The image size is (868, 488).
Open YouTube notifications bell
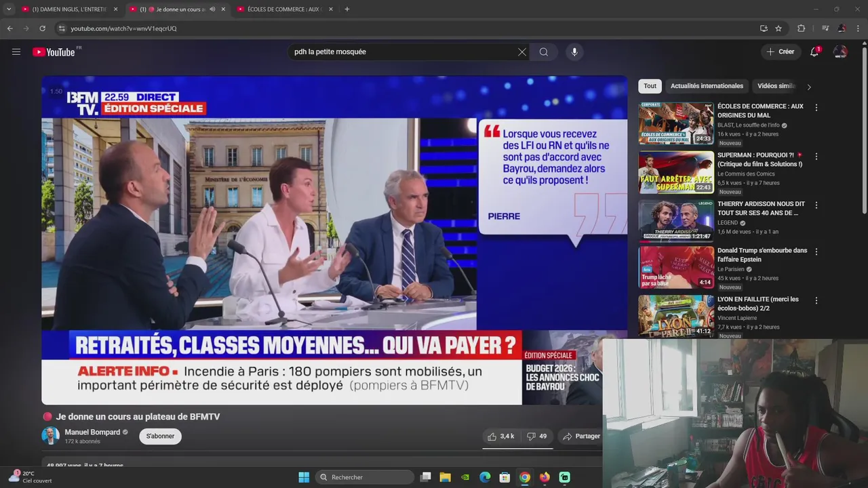[x=814, y=52]
